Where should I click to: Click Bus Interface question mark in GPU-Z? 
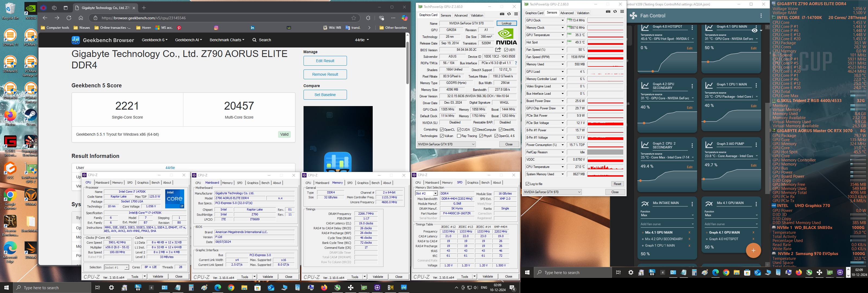[516, 63]
